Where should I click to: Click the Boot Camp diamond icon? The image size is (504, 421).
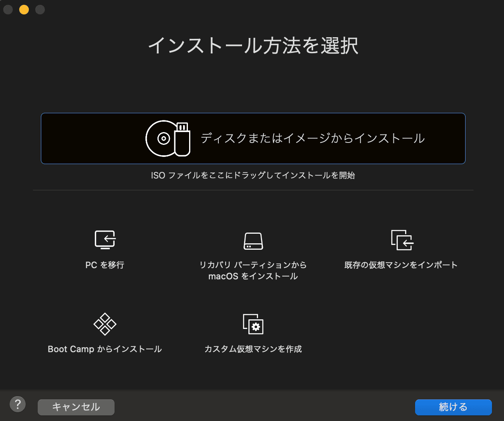click(x=105, y=324)
